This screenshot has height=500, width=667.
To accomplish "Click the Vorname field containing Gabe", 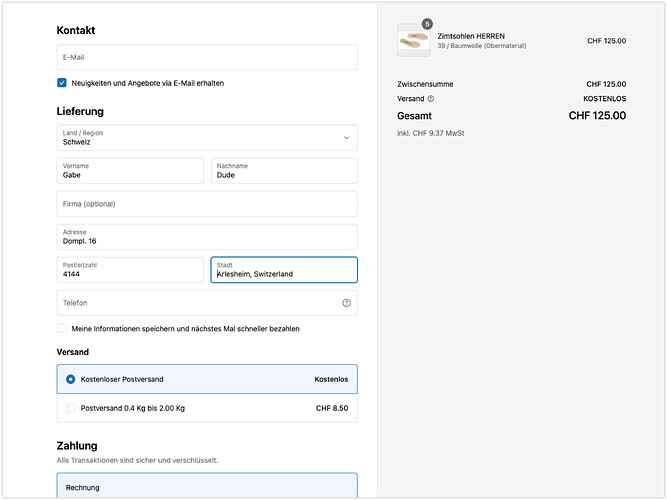I will [130, 171].
